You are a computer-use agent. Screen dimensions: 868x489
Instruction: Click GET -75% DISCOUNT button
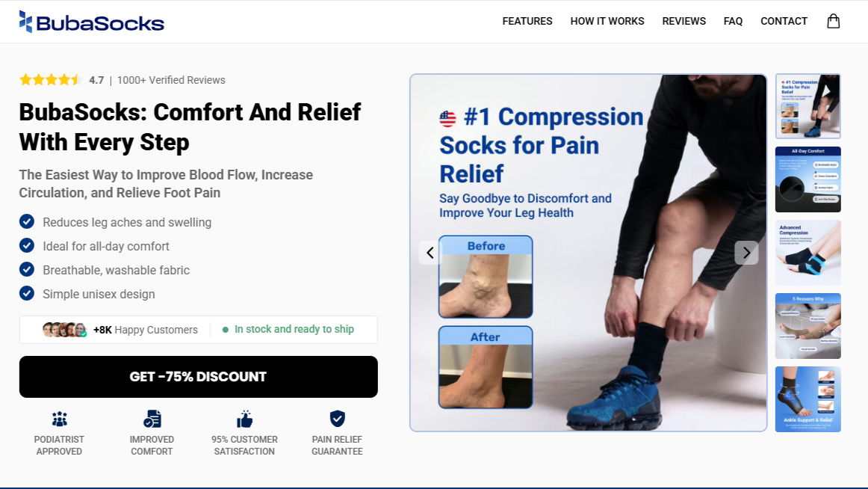point(198,377)
